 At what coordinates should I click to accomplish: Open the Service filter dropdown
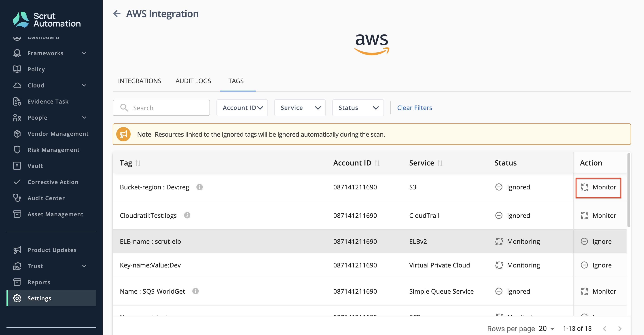(x=300, y=108)
